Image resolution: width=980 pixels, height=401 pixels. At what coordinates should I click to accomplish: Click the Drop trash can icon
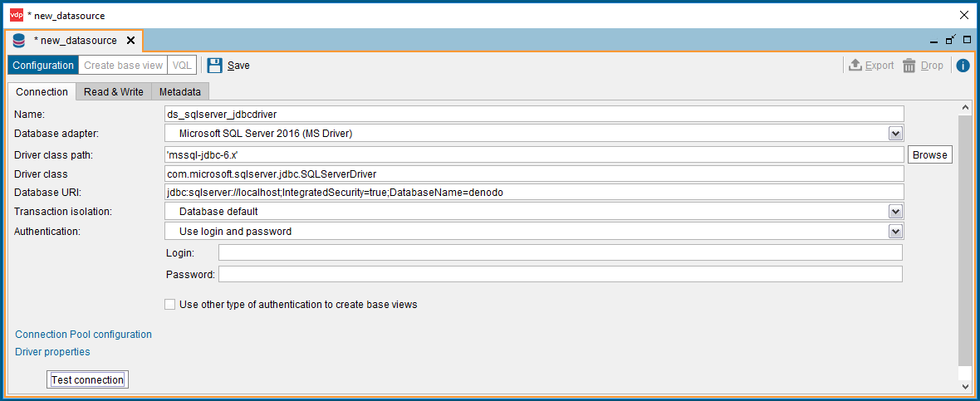pos(909,65)
